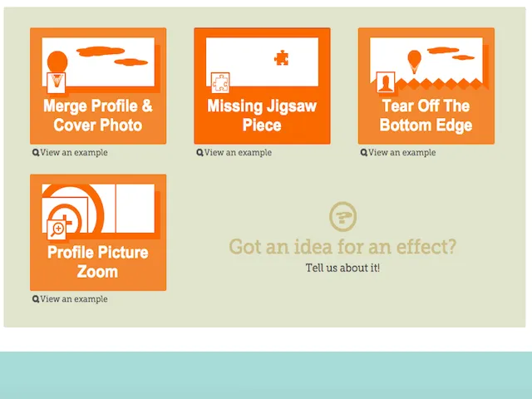Click magnifier icon under Profile Picture Zoom
532x399 pixels.
click(36, 299)
